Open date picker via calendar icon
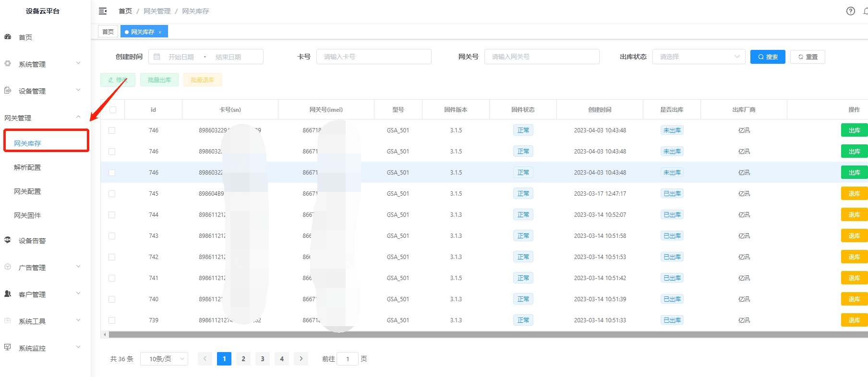 coord(157,57)
